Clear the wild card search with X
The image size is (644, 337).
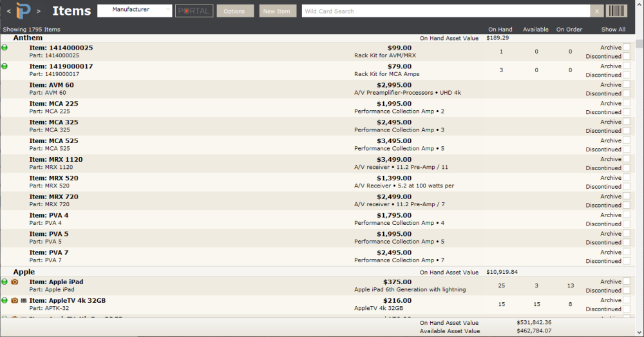point(597,11)
